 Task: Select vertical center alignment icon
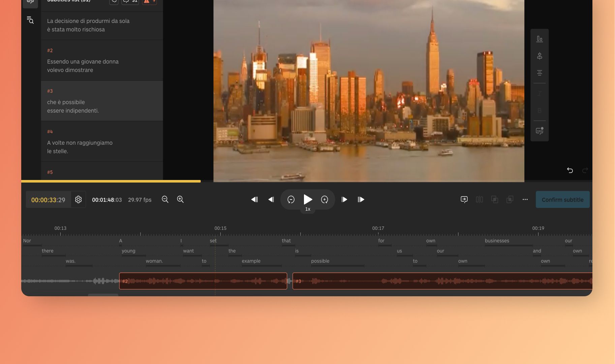pyautogui.click(x=540, y=56)
